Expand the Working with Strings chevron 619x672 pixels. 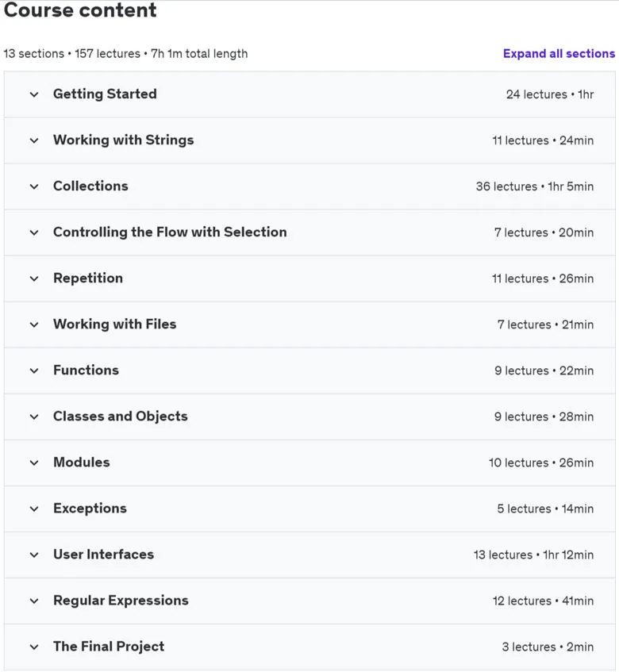coord(34,140)
